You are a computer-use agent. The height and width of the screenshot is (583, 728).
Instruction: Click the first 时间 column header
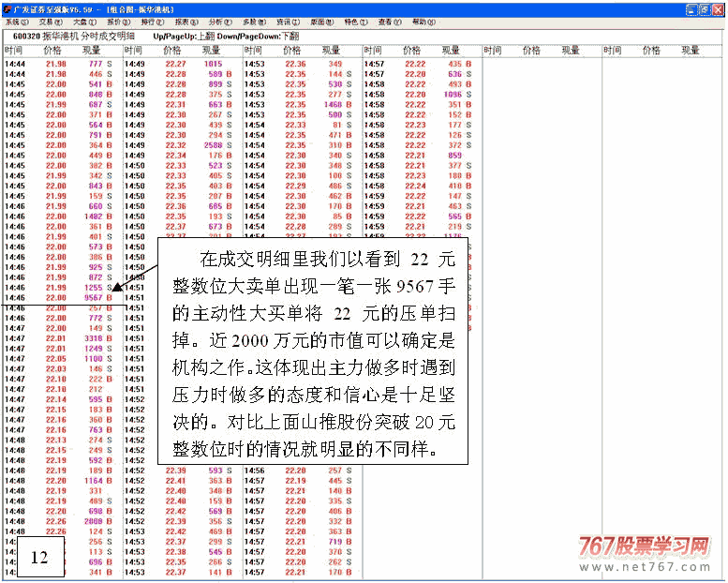[14, 50]
